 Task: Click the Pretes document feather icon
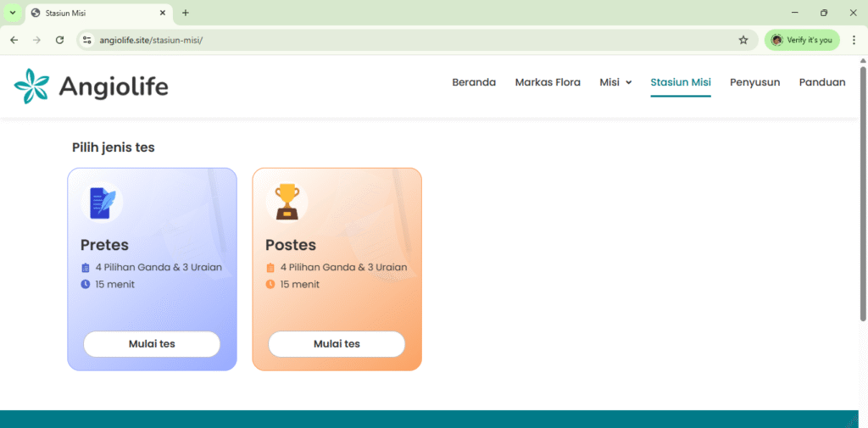point(102,203)
